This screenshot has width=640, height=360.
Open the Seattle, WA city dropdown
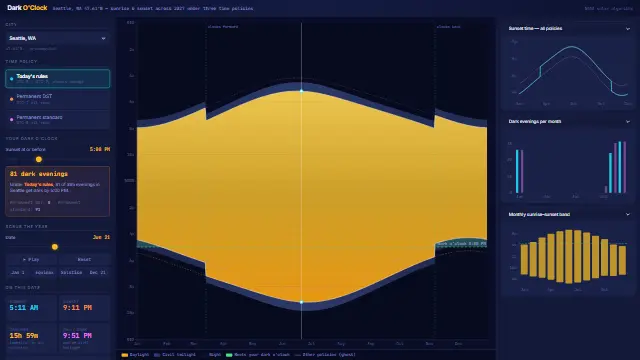pos(58,38)
